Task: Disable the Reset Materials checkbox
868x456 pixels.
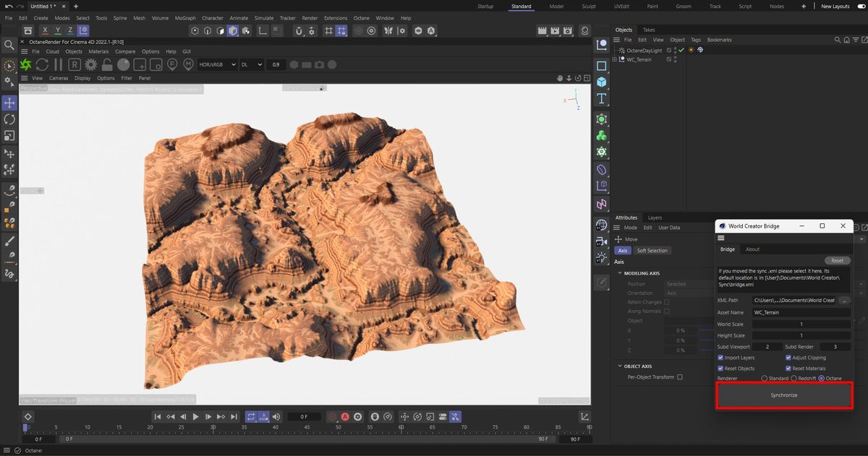Action: [x=788, y=369]
